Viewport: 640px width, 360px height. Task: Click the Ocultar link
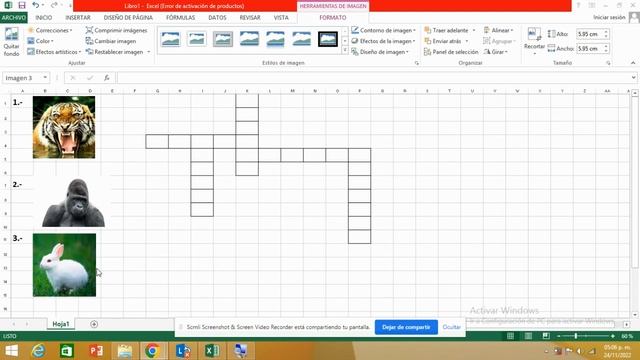[x=451, y=327]
